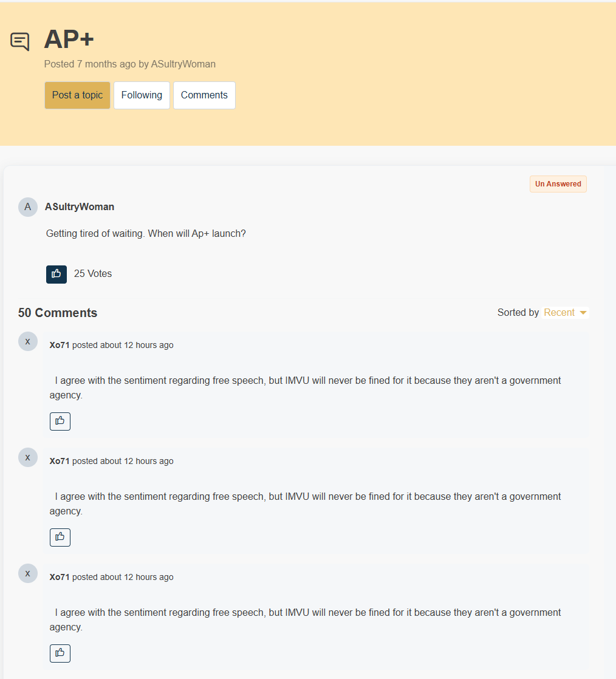Like the first Xo71 comment
Image resolution: width=616 pixels, height=679 pixels.
pos(60,421)
